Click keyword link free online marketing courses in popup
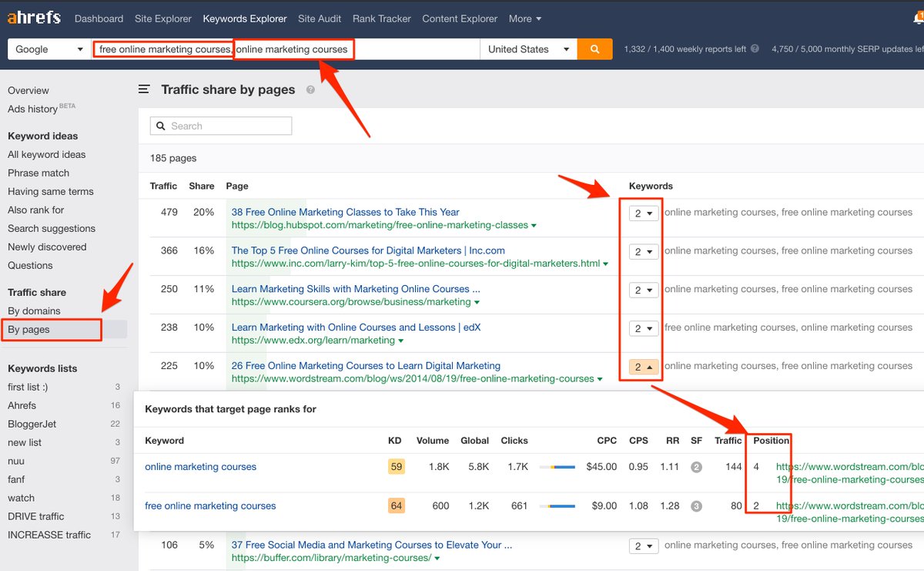 pos(210,506)
